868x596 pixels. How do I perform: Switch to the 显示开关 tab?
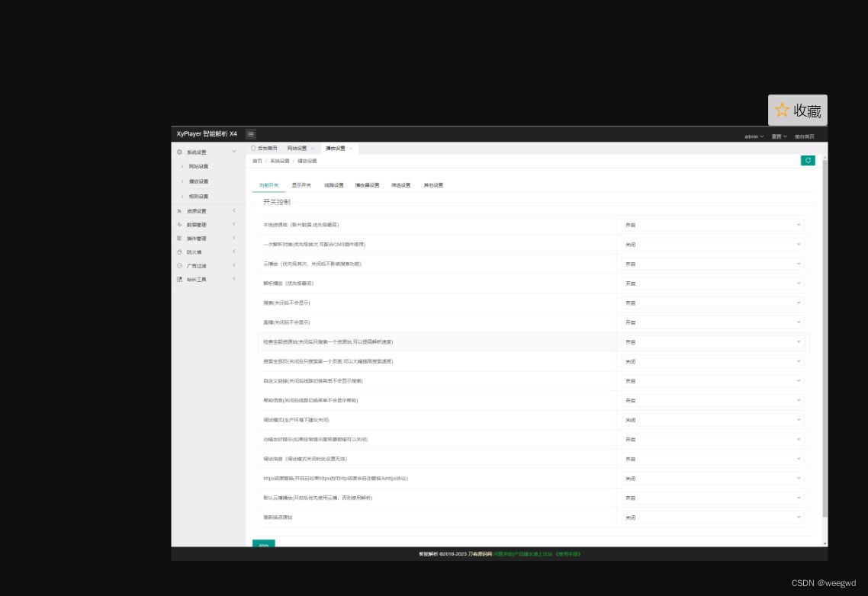pyautogui.click(x=301, y=184)
